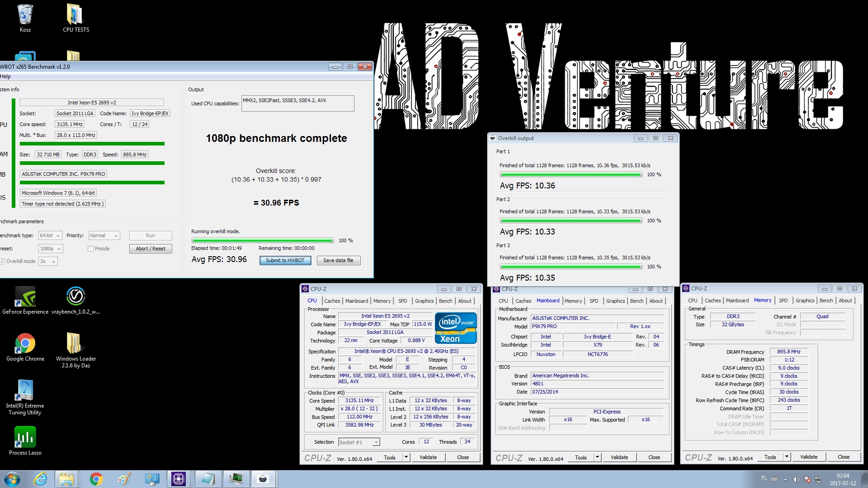Open Memory tab in CPU-Z Mainboard window

tap(573, 301)
